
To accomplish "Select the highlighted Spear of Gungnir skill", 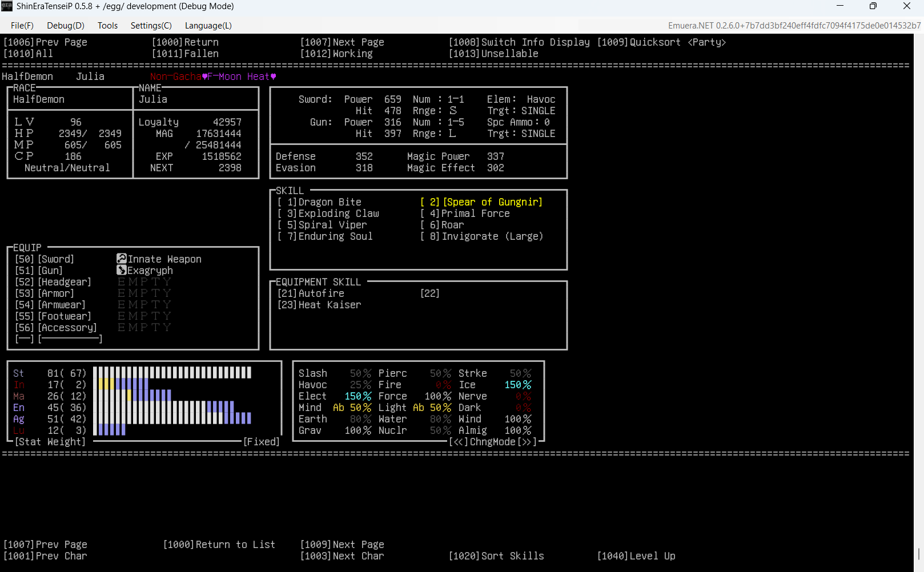I will (x=481, y=202).
